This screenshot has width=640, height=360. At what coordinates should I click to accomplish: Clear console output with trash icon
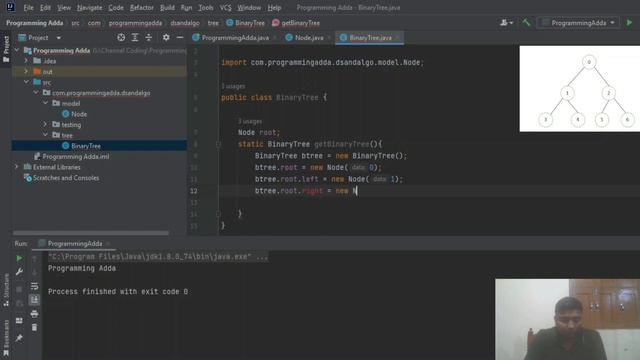point(34,327)
